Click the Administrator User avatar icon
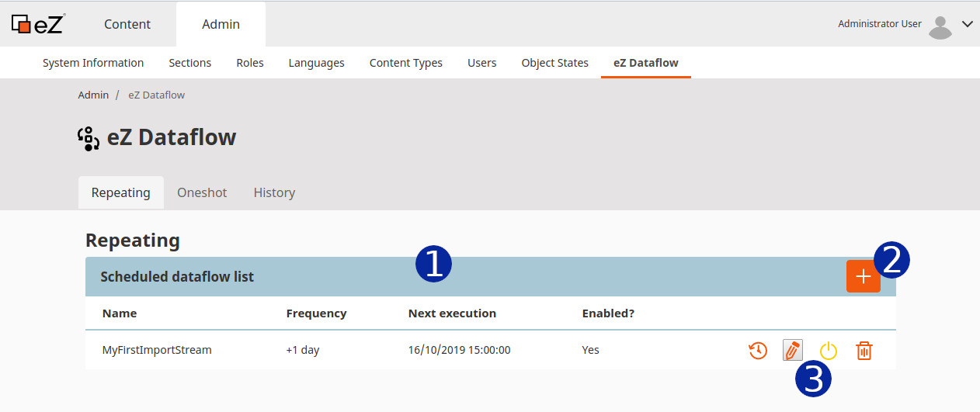Screen dimensions: 980x412 coord(940,27)
